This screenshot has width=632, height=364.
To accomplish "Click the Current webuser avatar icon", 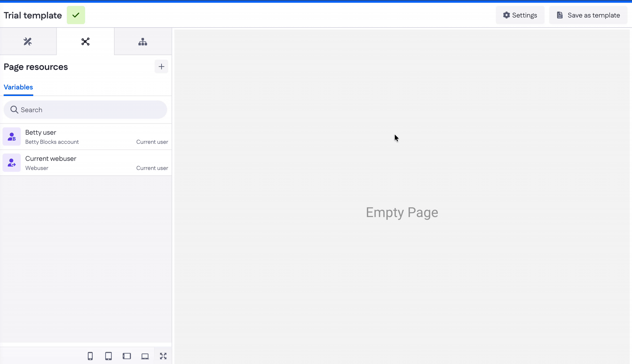I will 12,163.
